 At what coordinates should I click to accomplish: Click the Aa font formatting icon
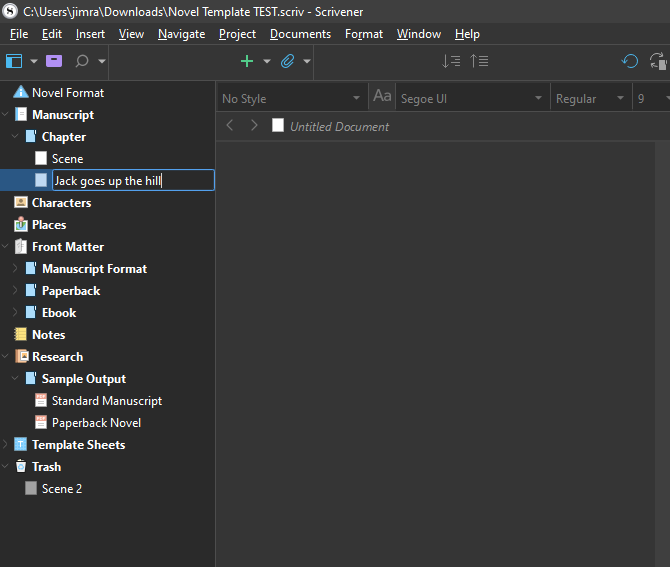pos(382,97)
